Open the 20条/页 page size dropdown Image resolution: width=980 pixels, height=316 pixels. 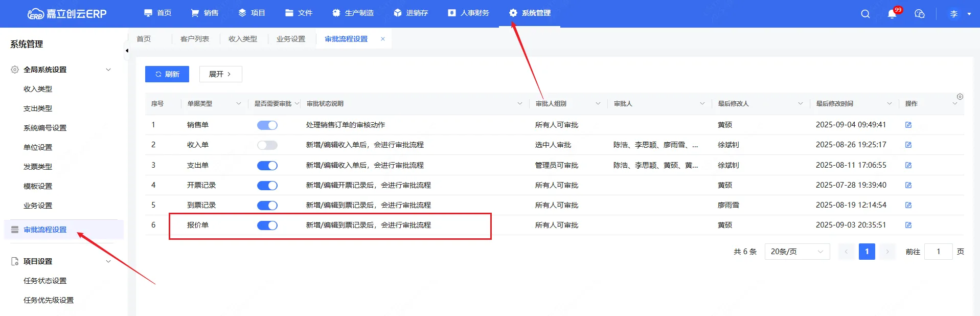coord(796,252)
